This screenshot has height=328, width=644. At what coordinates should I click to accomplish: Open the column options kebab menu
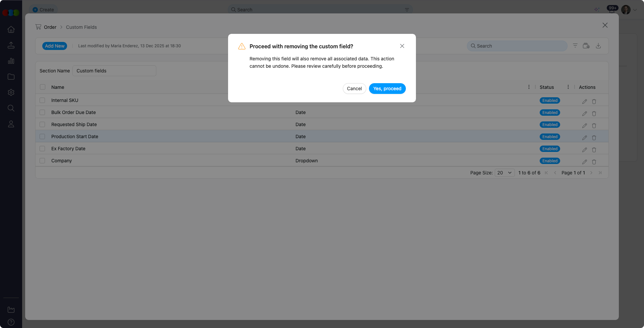[x=529, y=87]
